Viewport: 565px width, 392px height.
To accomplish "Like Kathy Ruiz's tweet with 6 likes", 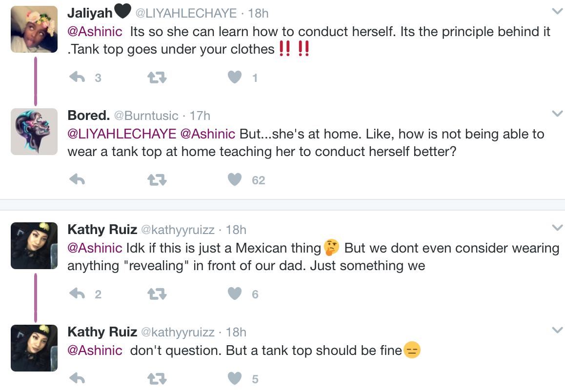I will (x=235, y=294).
